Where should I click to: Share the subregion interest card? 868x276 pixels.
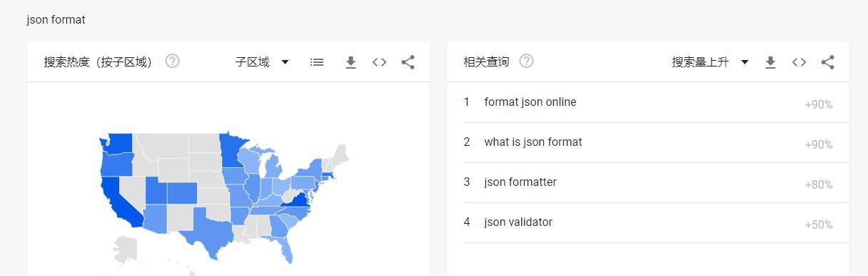pos(408,62)
